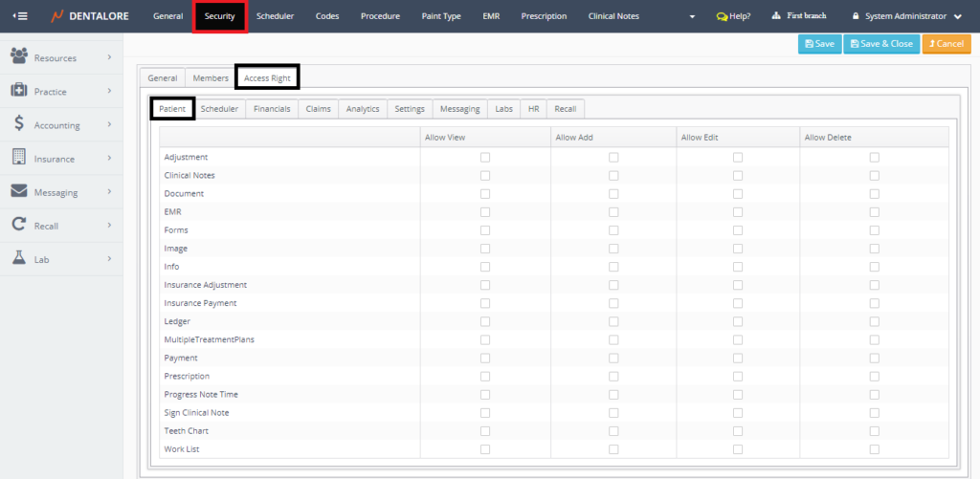
Task: Click the Practice medical kit icon
Action: pyautogui.click(x=18, y=91)
